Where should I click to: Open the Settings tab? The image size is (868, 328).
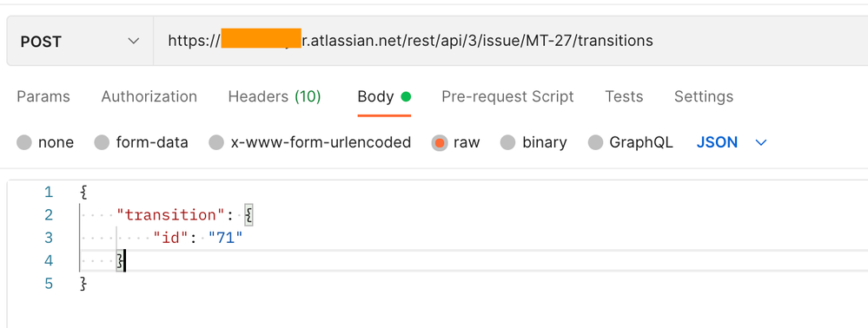704,97
